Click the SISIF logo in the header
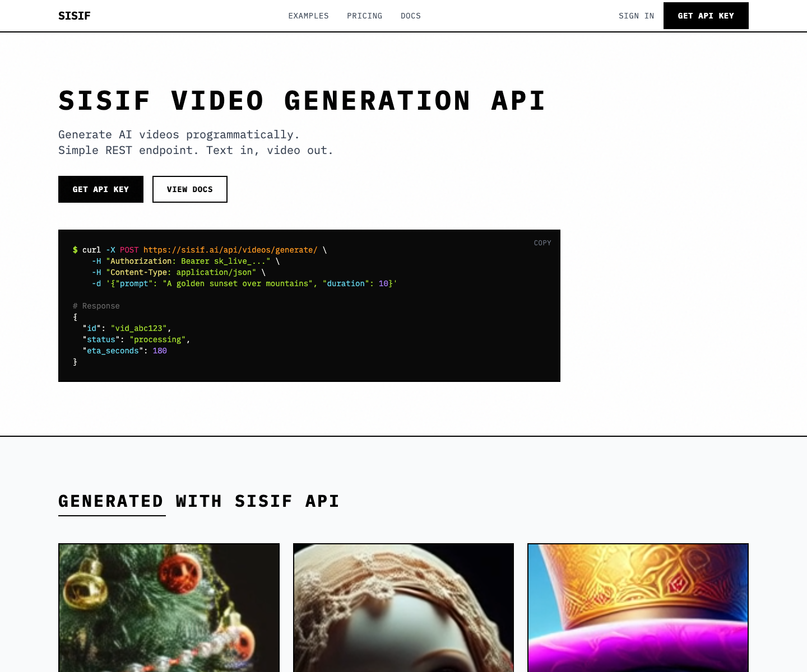This screenshot has width=807, height=672. pyautogui.click(x=75, y=16)
